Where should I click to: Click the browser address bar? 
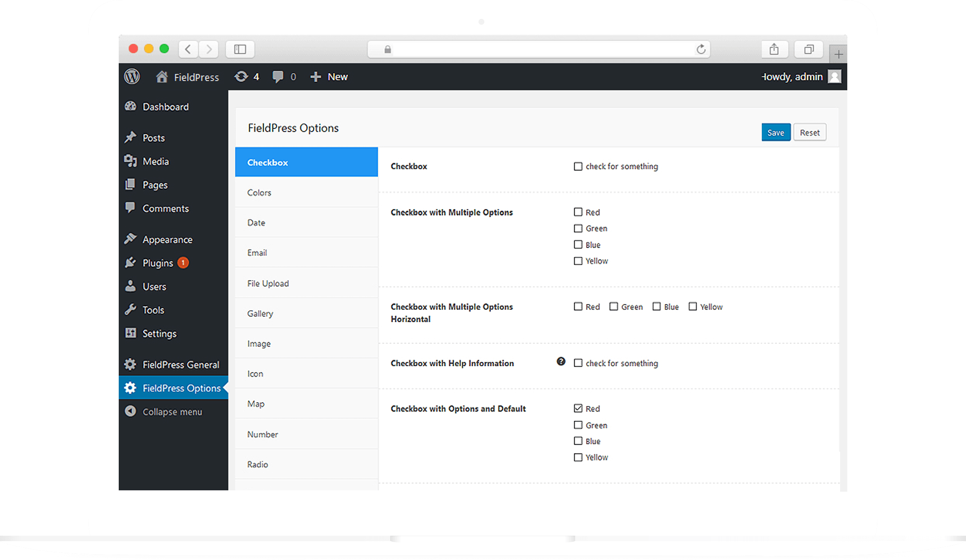(x=539, y=49)
